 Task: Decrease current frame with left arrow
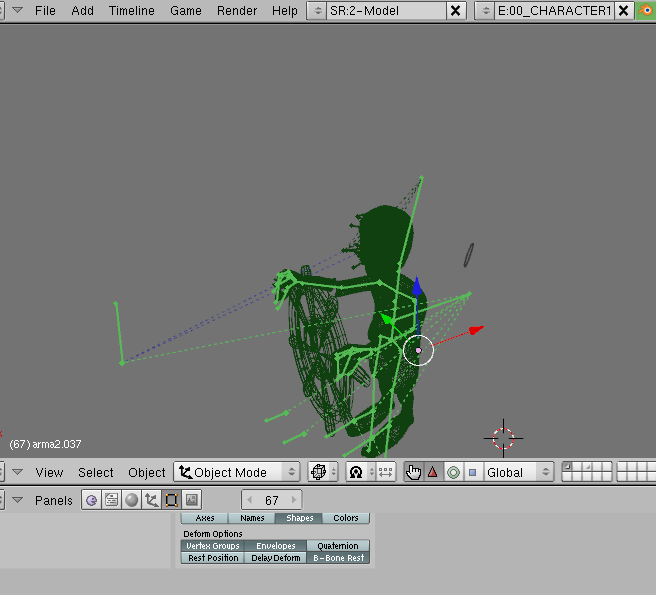[x=249, y=500]
